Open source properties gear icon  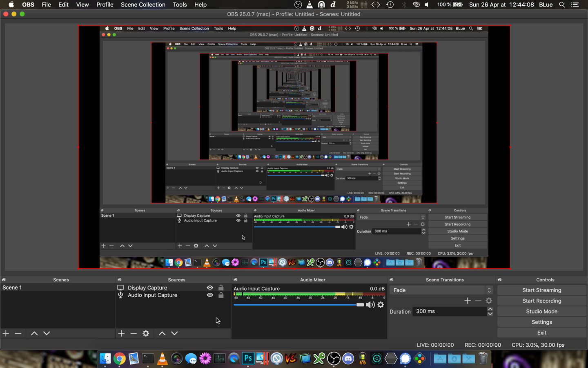[x=146, y=333]
